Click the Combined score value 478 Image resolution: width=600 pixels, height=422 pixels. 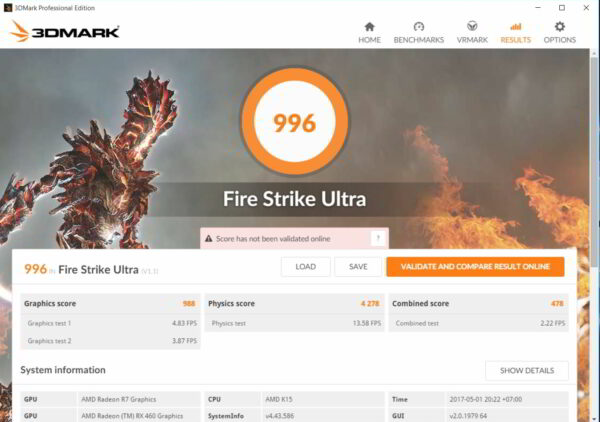coord(557,304)
